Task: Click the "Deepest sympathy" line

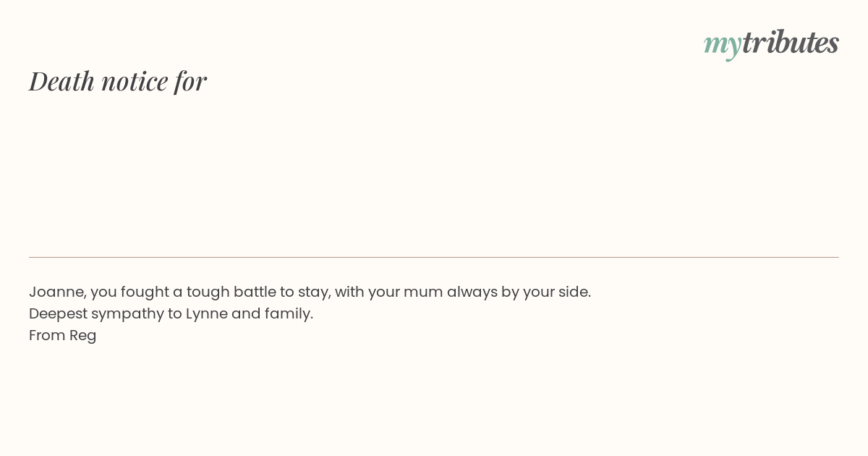Action: pyautogui.click(x=171, y=313)
